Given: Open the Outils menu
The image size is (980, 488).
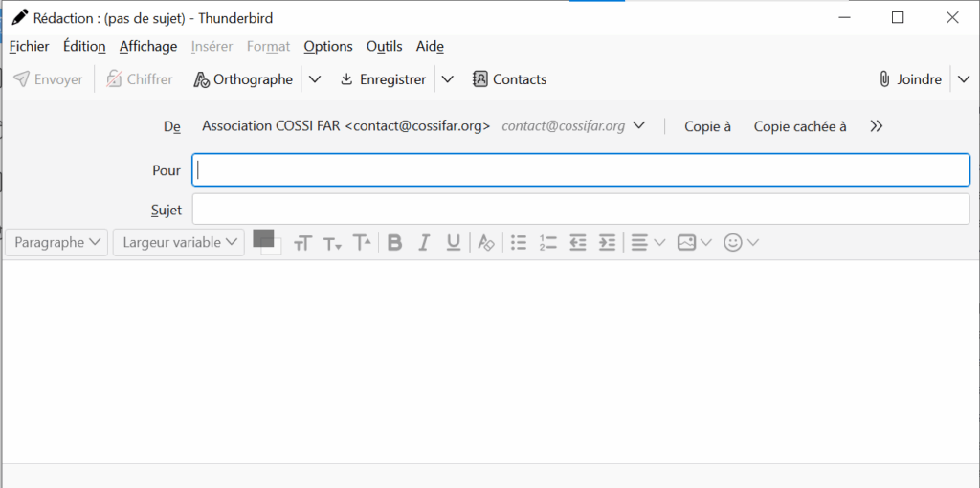Looking at the screenshot, I should (x=385, y=46).
